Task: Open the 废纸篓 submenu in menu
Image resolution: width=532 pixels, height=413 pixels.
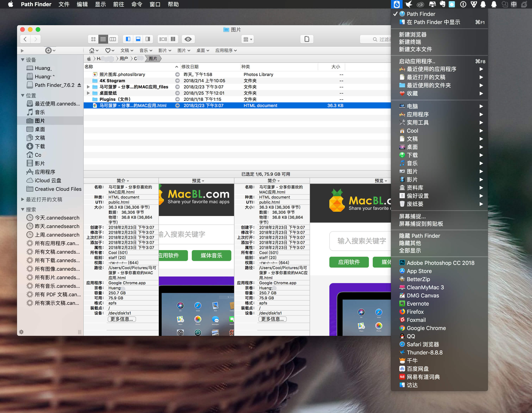Action: click(439, 204)
